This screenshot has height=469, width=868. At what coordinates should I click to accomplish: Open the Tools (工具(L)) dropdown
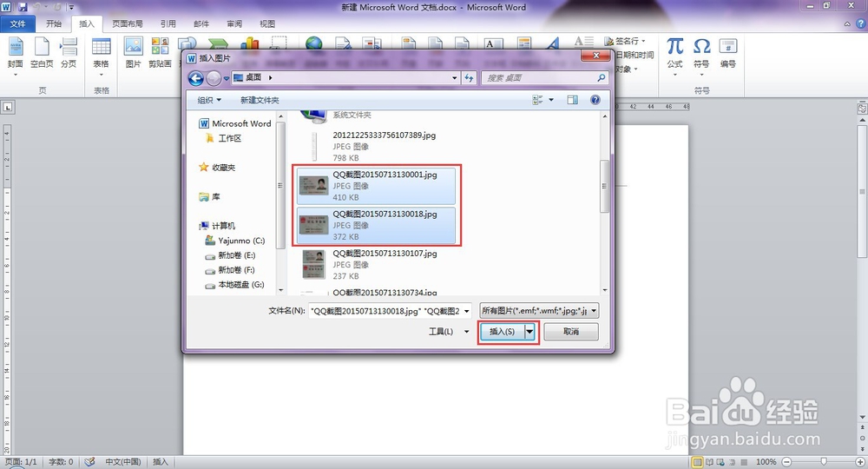click(449, 332)
